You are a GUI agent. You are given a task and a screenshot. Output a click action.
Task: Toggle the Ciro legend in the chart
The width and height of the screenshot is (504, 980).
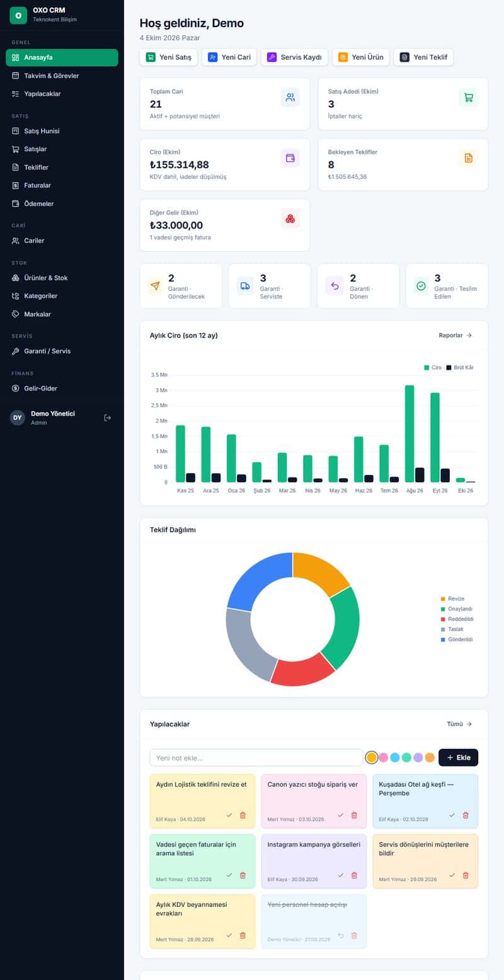click(433, 367)
